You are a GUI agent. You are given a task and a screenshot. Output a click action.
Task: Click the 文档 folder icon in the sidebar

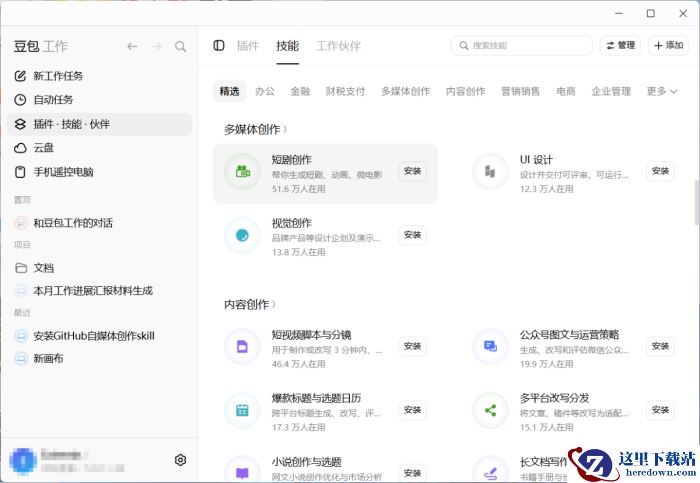click(21, 268)
